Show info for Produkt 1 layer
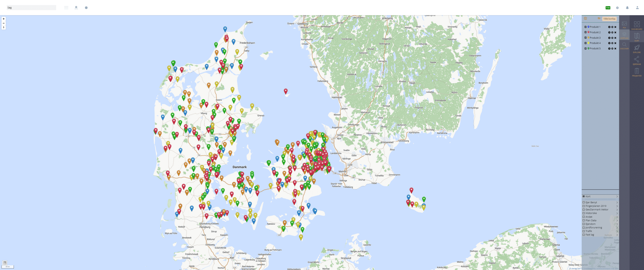This screenshot has width=644, height=270. pyautogui.click(x=609, y=27)
